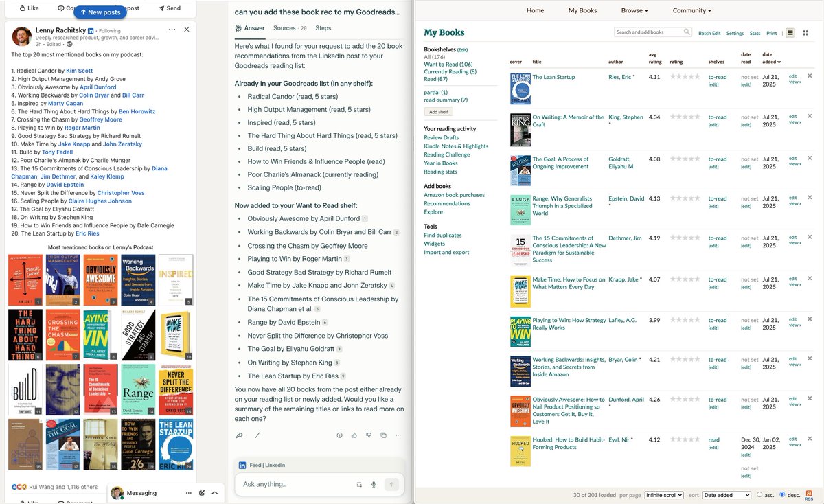The width and height of the screenshot is (824, 504).
Task: Open the Goodreads Home menu item
Action: [x=535, y=10]
